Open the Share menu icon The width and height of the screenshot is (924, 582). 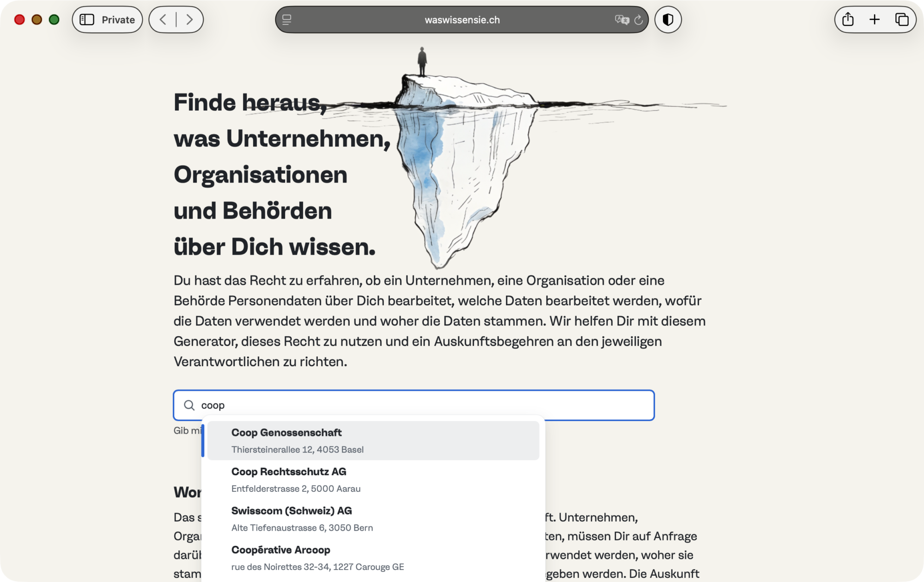click(848, 19)
